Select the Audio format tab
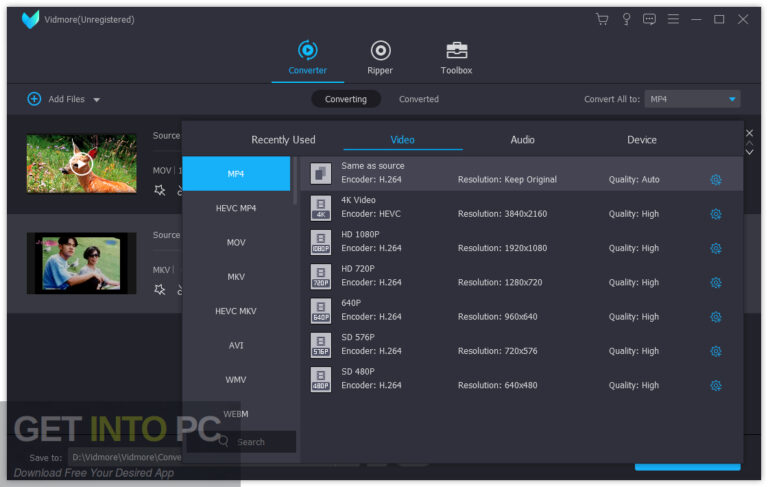Viewport: 768px width, 487px height. [522, 140]
